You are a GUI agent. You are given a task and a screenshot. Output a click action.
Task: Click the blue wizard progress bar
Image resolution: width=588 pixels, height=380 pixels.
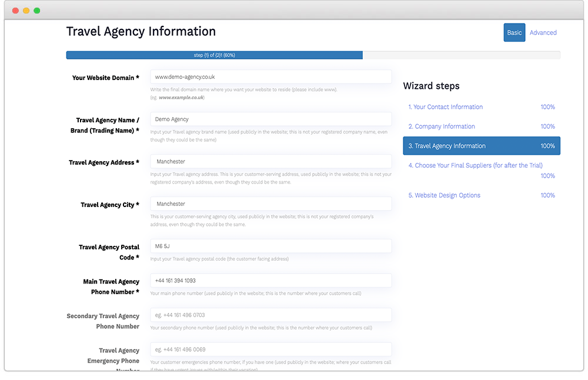click(214, 55)
